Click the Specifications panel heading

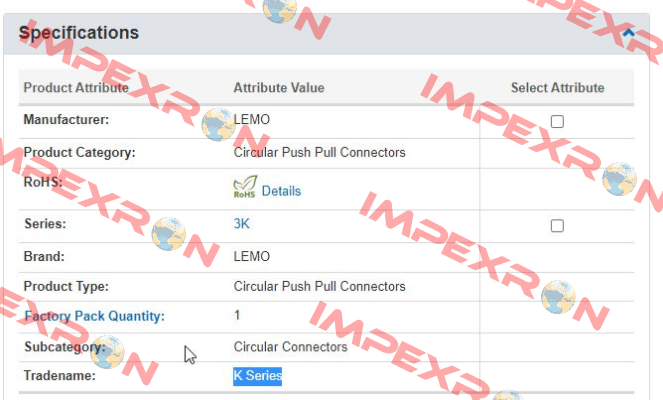tap(79, 33)
